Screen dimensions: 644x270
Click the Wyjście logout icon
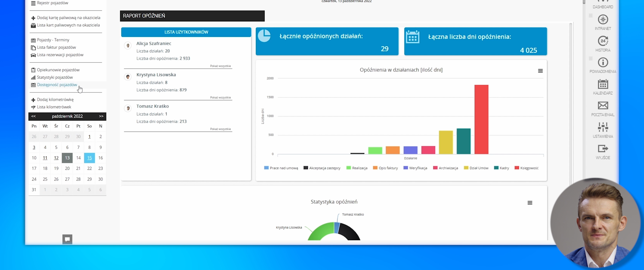(603, 149)
